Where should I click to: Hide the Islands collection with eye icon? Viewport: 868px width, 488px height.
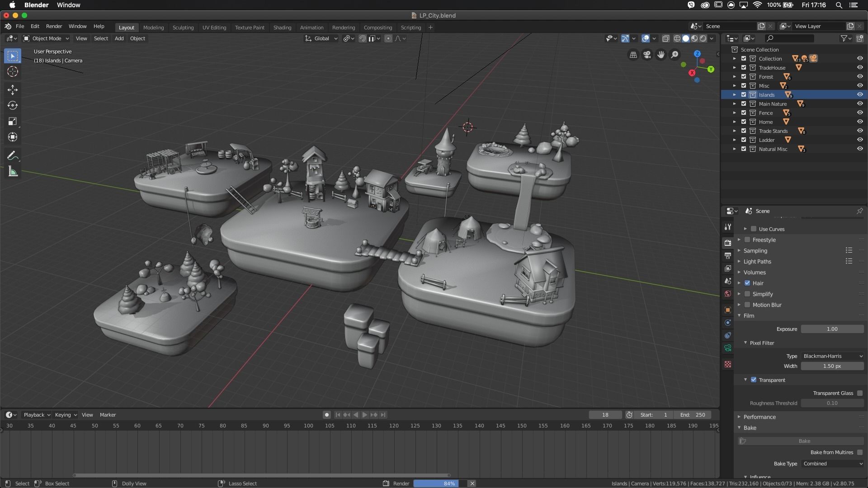click(860, 94)
